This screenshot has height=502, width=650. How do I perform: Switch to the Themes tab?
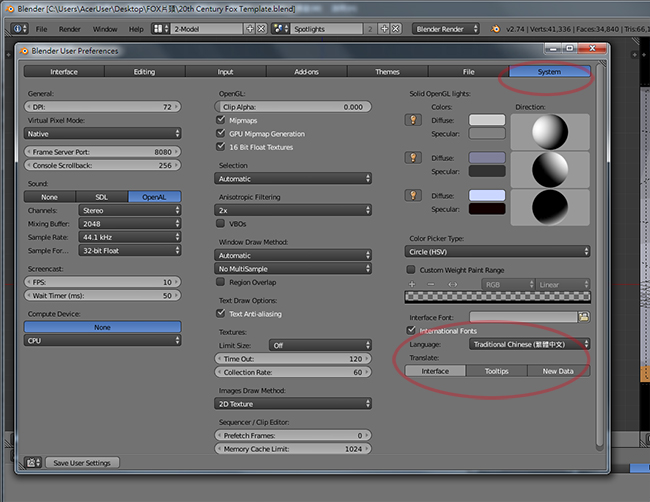click(387, 71)
